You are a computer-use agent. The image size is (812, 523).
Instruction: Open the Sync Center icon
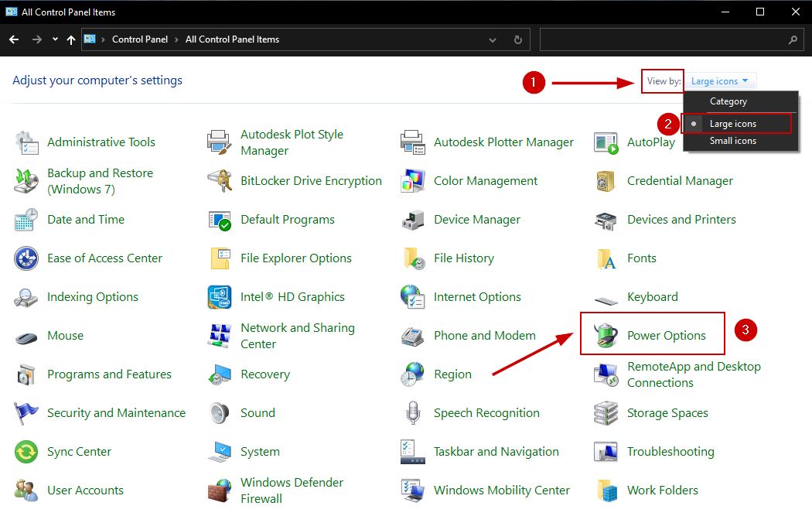coord(26,452)
